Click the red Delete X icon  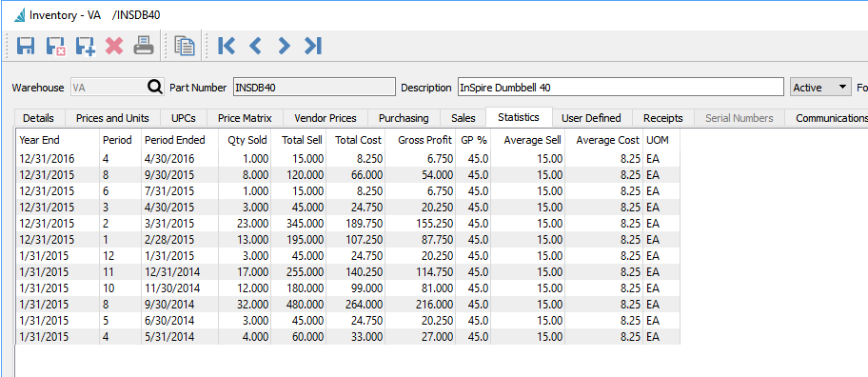coord(114,46)
